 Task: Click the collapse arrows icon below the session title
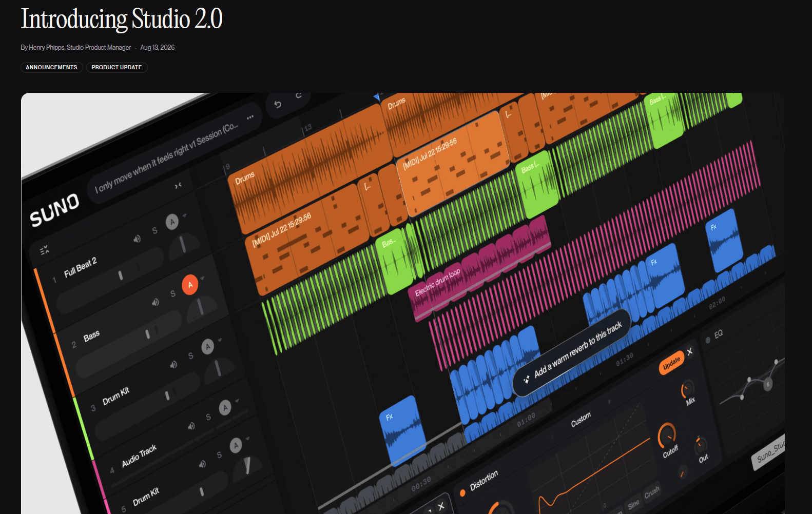tap(178, 186)
